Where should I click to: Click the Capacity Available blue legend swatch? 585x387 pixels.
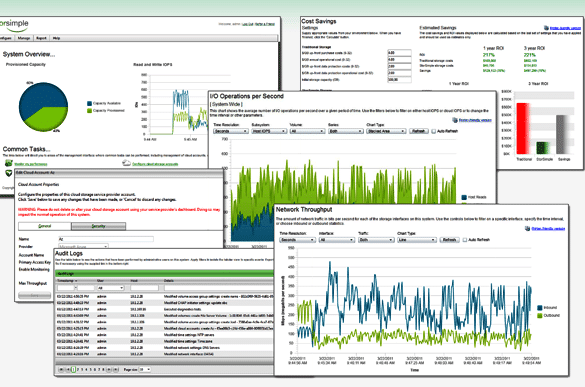tap(90, 103)
